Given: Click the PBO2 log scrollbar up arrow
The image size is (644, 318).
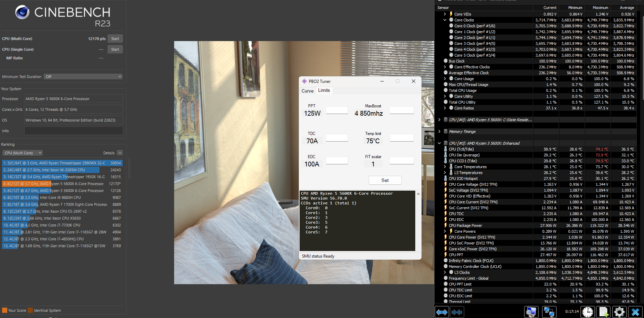Looking at the screenshot, I should pyautogui.click(x=418, y=194).
